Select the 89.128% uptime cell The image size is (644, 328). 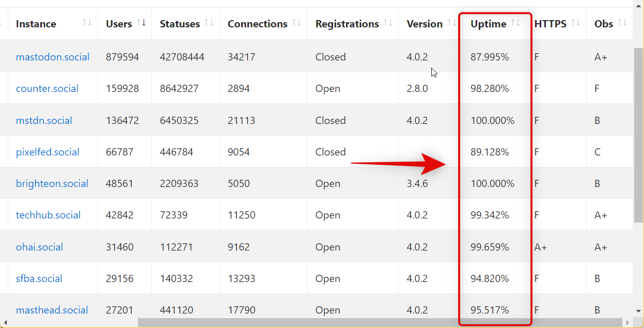tap(490, 152)
